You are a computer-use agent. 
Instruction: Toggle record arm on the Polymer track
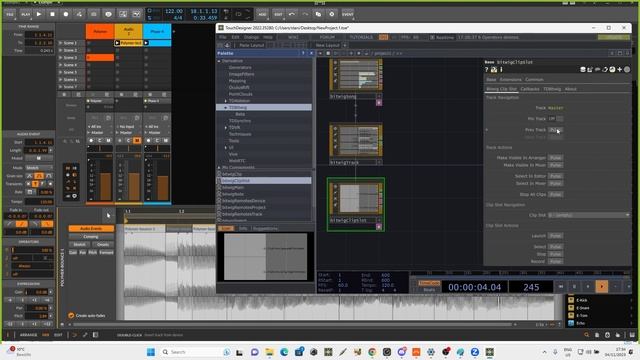point(91,140)
